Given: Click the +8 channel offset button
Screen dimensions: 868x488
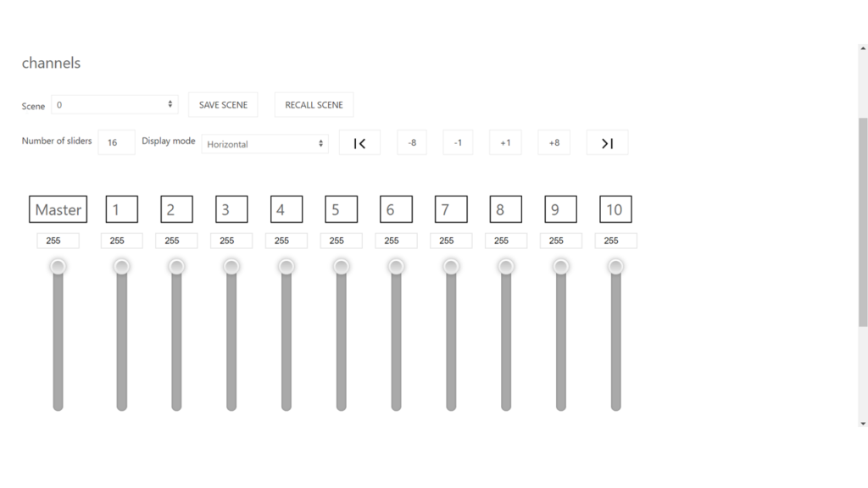Looking at the screenshot, I should pos(554,142).
